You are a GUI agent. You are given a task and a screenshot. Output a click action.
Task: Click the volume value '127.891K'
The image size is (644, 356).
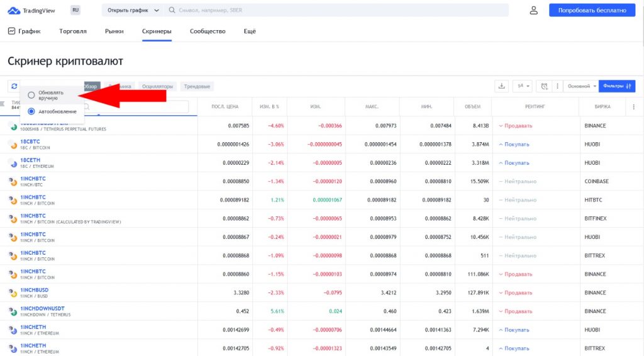478,292
